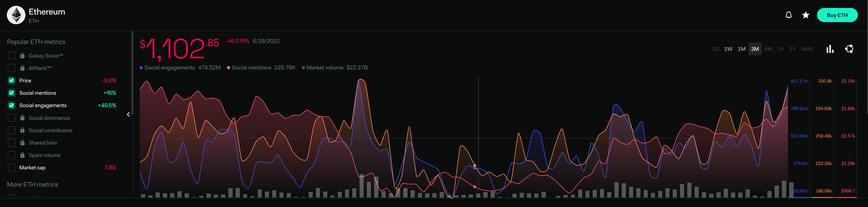This screenshot has height=207, width=868.
Task: Click the Social engagements legend entry
Action: pos(180,68)
